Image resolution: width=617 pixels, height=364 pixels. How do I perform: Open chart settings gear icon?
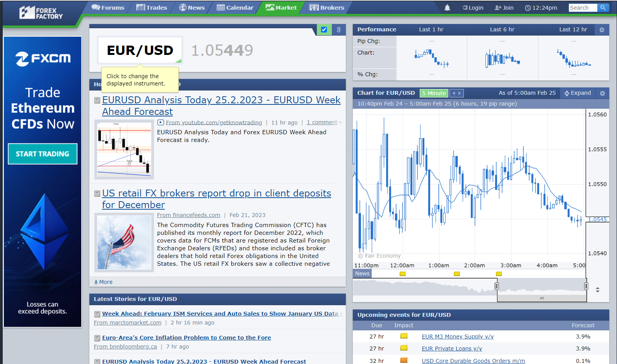(x=602, y=93)
